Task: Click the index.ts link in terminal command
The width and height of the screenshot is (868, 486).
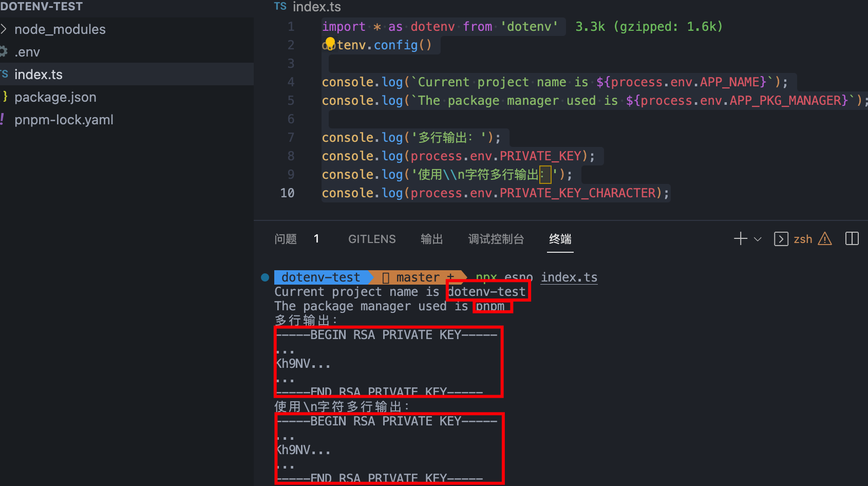Action: (x=569, y=277)
